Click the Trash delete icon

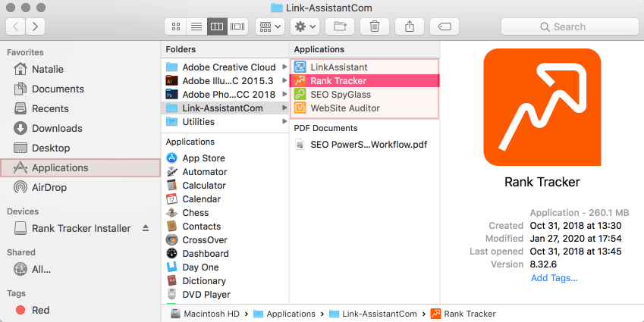(375, 27)
